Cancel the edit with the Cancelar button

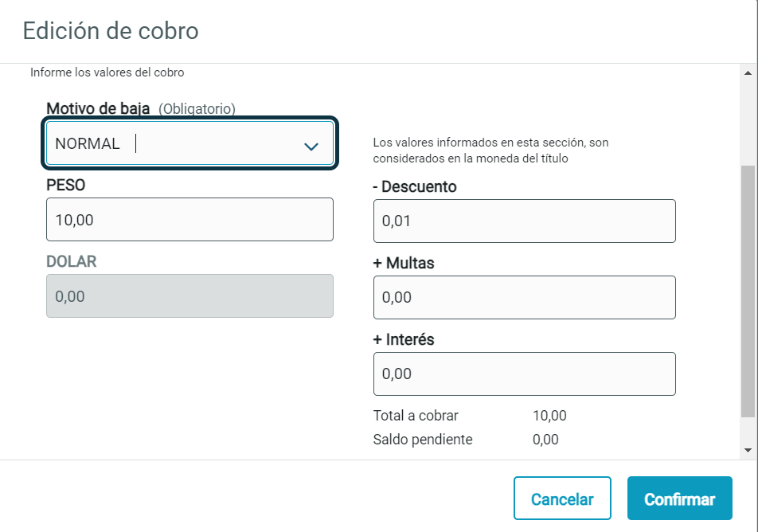pos(562,499)
